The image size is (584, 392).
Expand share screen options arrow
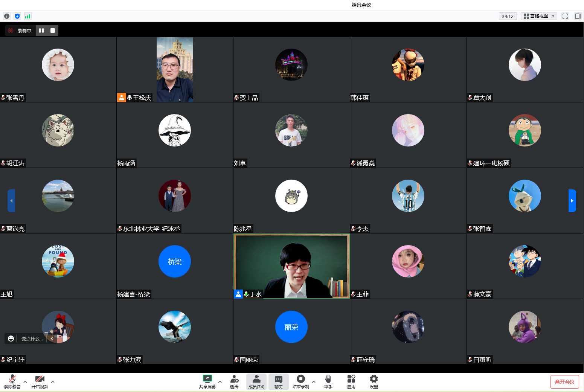[220, 382]
